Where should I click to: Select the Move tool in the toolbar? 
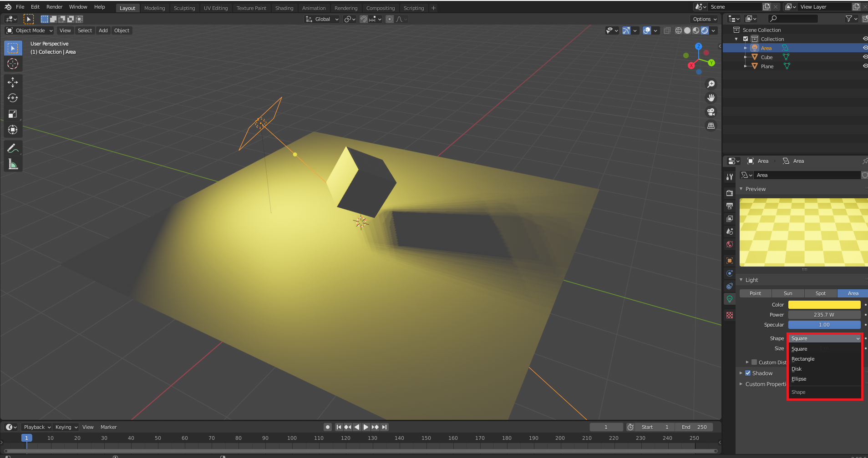click(x=13, y=82)
